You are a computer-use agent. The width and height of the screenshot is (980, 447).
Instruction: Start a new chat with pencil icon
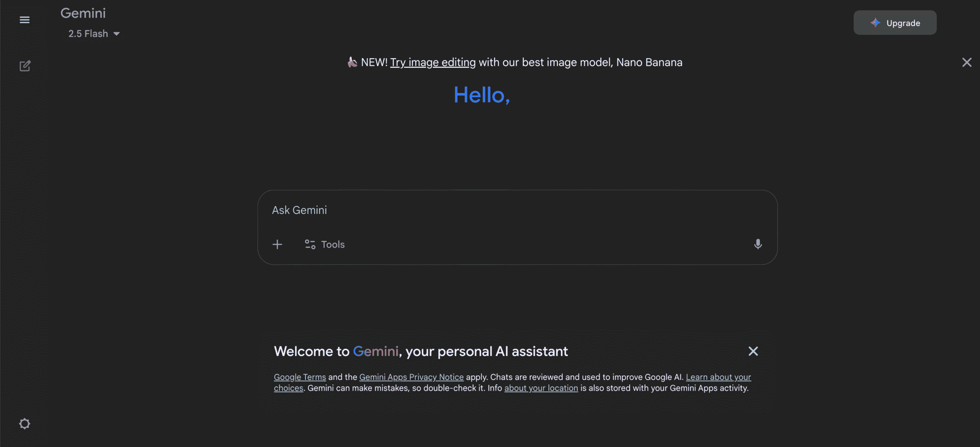coord(25,66)
